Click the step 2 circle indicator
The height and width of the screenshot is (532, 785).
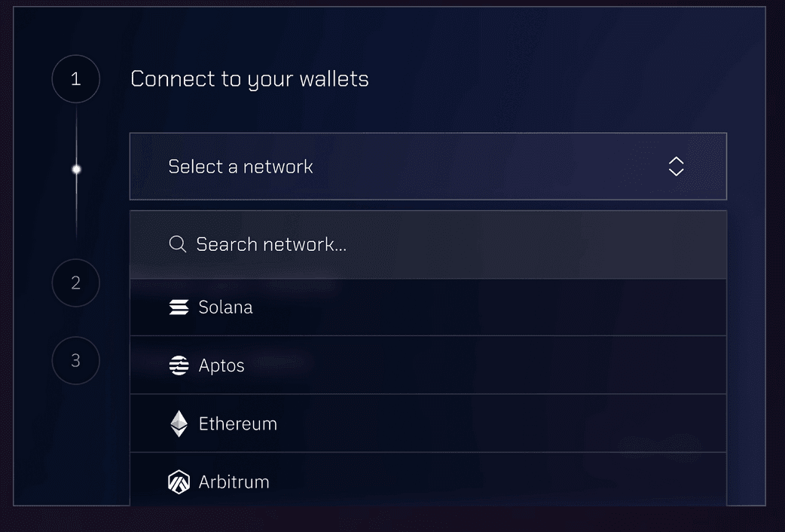pos(75,283)
